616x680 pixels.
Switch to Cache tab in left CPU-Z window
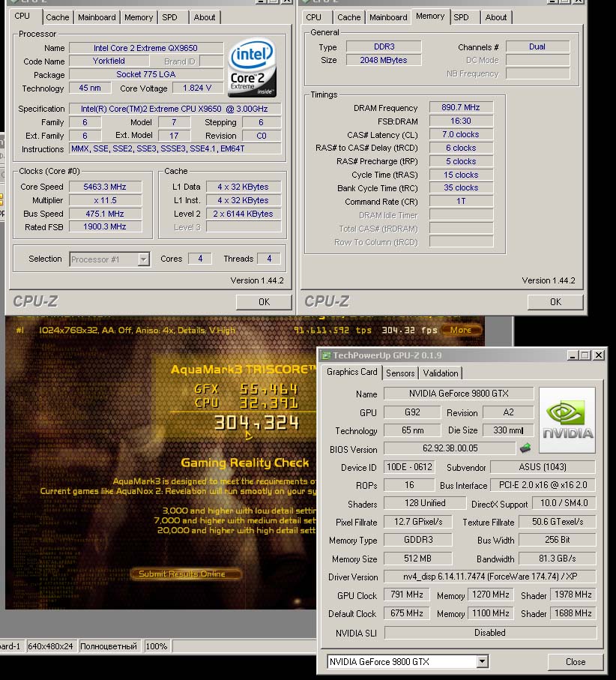pos(57,17)
